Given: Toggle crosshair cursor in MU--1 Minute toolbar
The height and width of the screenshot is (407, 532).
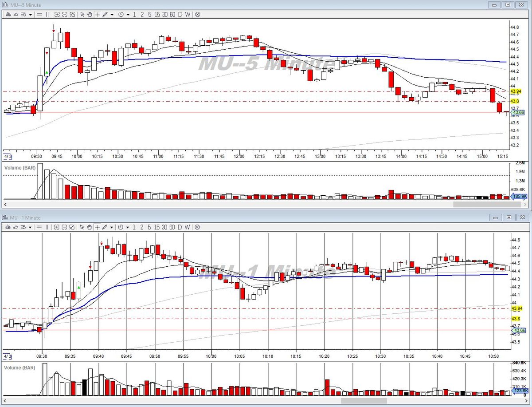Looking at the screenshot, I should tap(98, 226).
